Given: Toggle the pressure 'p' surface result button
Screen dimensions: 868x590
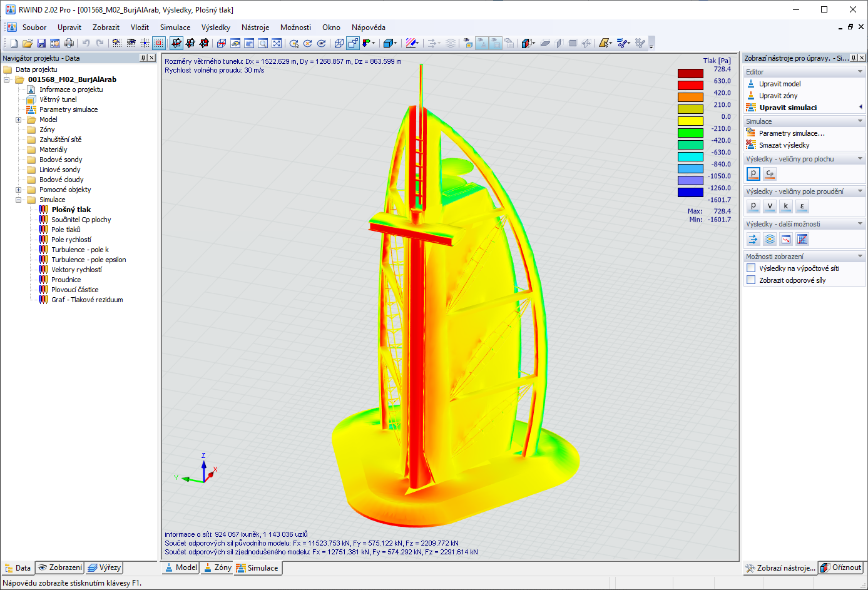Looking at the screenshot, I should tap(753, 173).
